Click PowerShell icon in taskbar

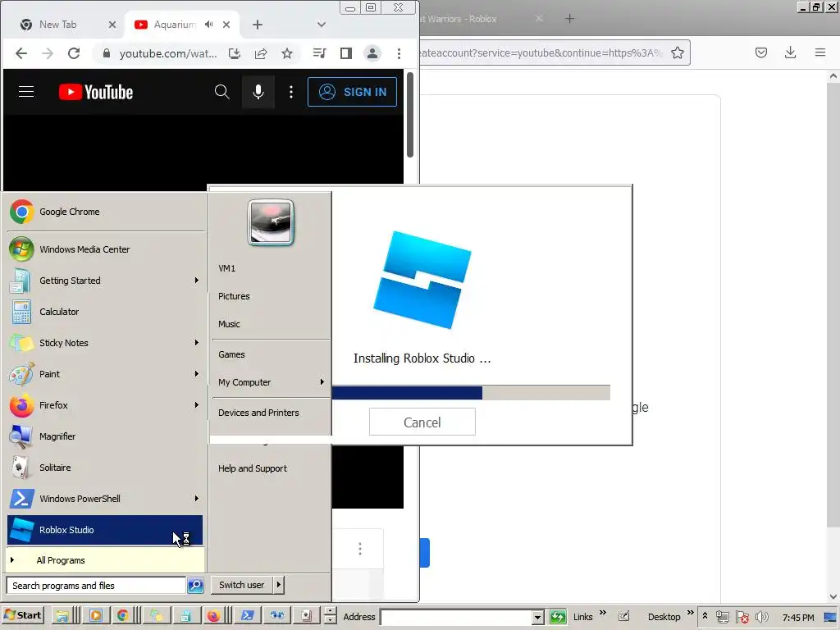pyautogui.click(x=247, y=616)
